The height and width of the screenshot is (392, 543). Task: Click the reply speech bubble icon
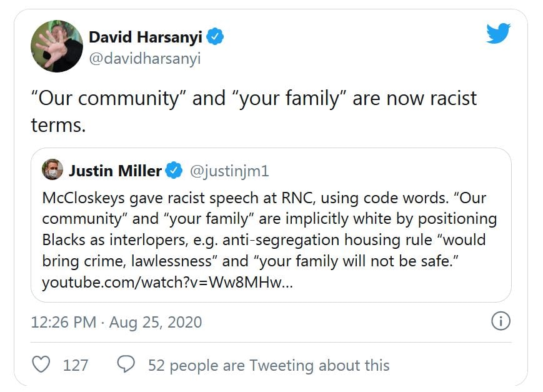[126, 364]
